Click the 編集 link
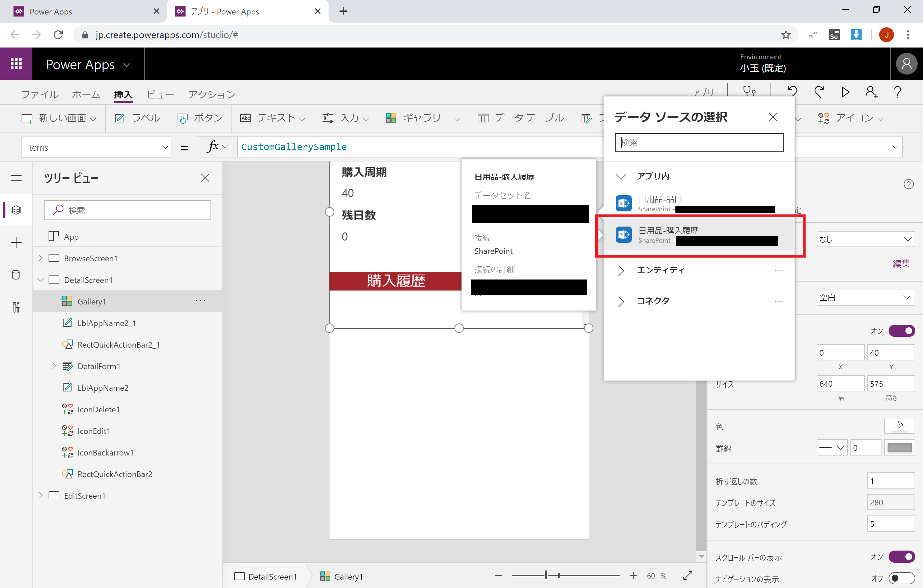This screenshot has width=923, height=588. coord(901,264)
